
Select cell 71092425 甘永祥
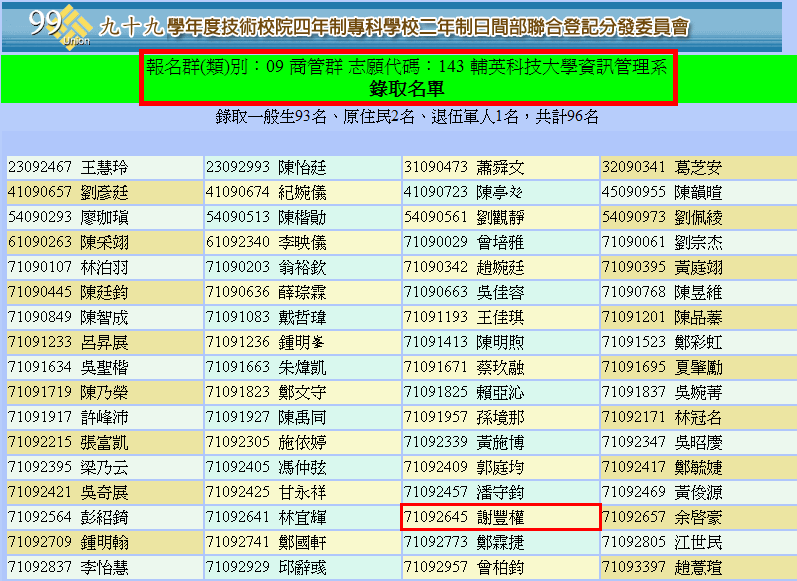(302, 493)
